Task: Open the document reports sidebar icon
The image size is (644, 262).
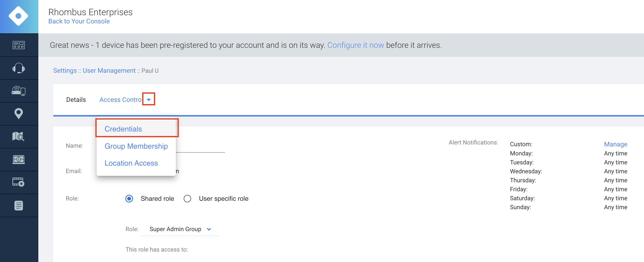Action: (x=19, y=205)
